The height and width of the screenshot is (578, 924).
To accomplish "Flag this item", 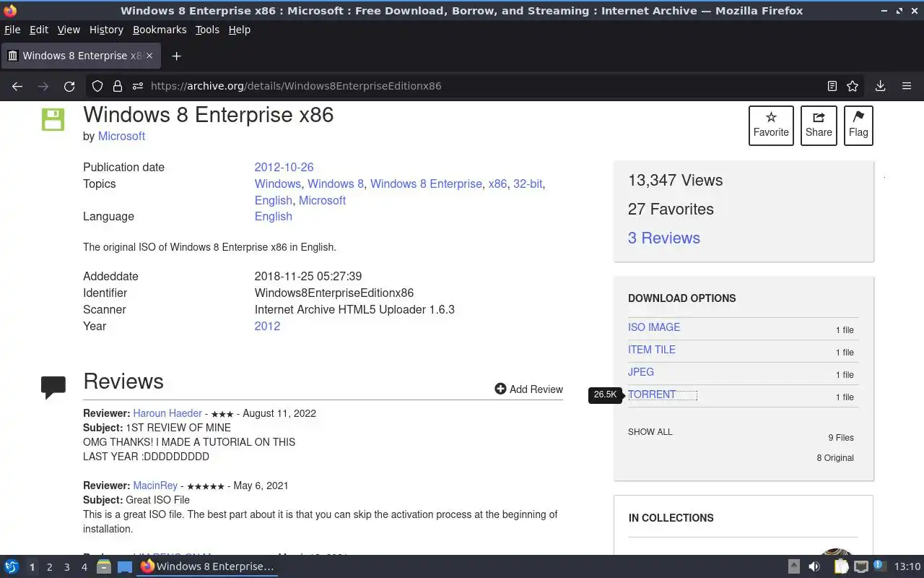I will click(858, 126).
